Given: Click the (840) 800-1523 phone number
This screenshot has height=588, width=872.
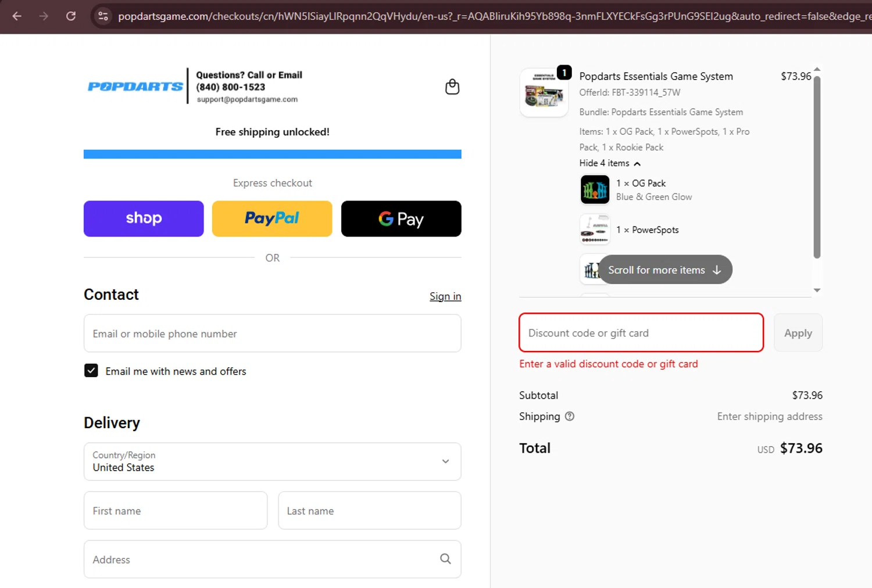Looking at the screenshot, I should click(x=231, y=87).
